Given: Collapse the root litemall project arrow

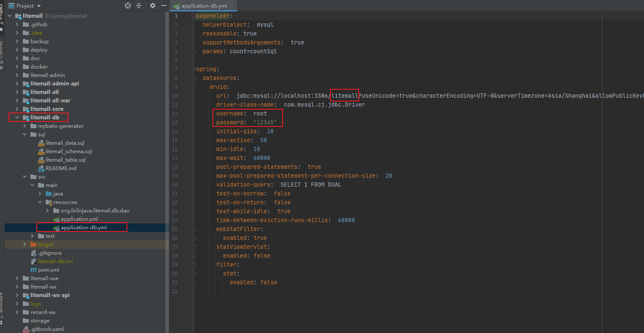Looking at the screenshot, I should [x=10, y=16].
